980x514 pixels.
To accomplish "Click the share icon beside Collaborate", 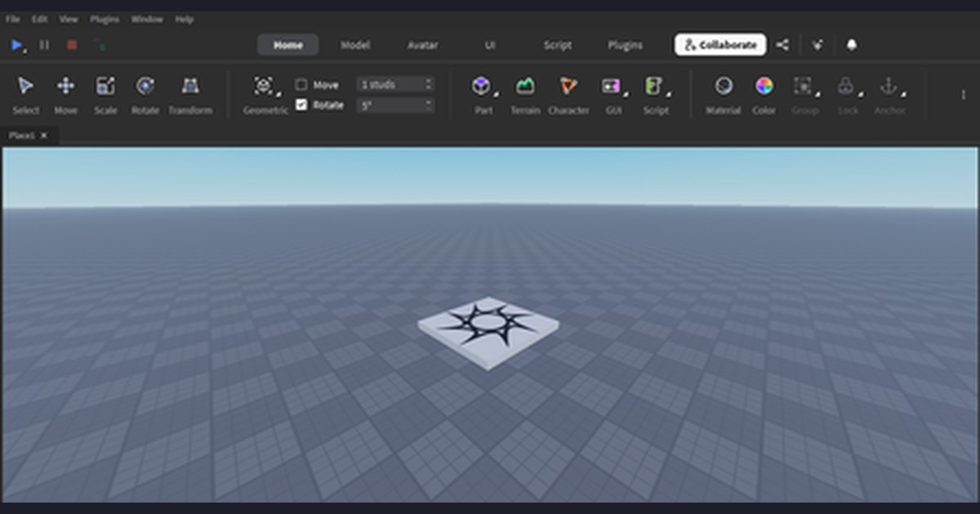I will click(782, 45).
